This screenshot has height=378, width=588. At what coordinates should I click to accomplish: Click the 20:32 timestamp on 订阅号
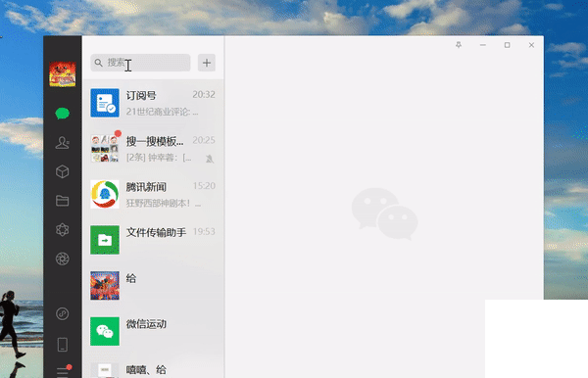point(204,94)
